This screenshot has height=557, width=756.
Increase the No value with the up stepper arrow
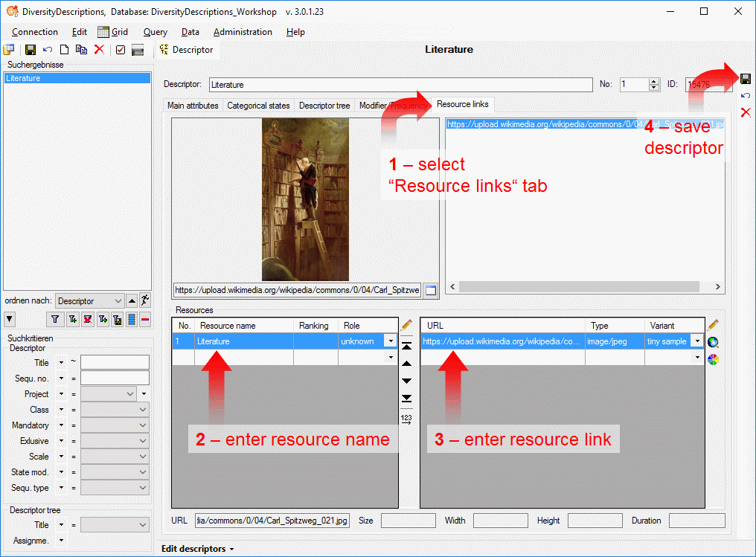(654, 81)
